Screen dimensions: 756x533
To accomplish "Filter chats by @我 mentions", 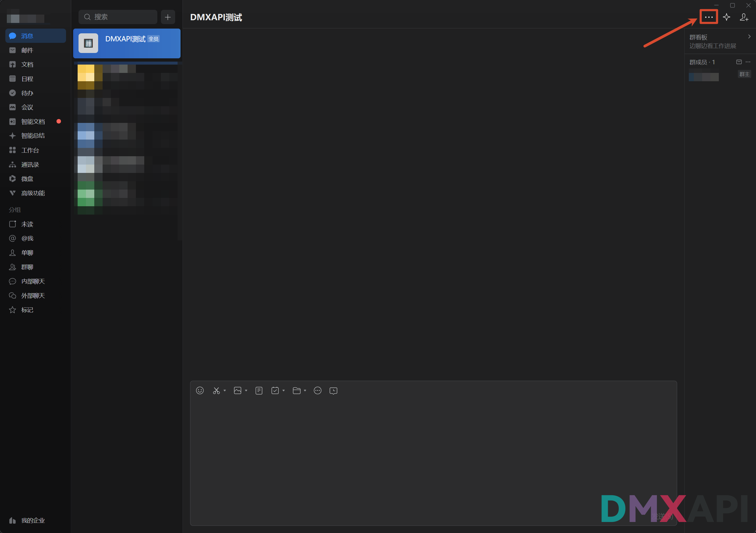I will (x=36, y=238).
